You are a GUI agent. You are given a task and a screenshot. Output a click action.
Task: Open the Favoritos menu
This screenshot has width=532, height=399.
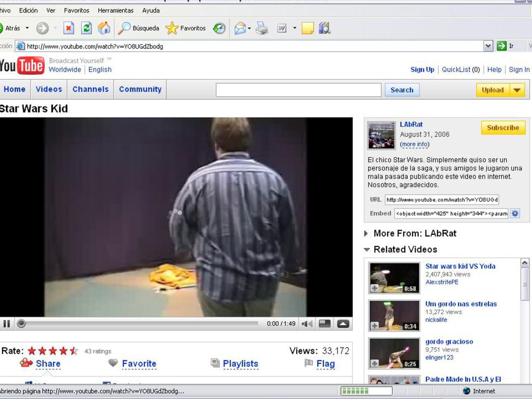pos(76,10)
